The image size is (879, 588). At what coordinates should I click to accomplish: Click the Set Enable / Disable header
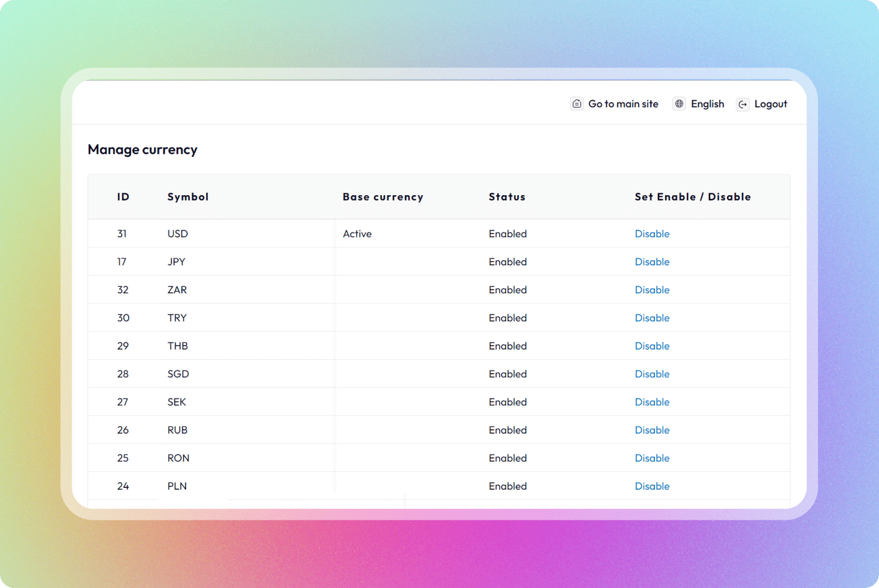(693, 197)
